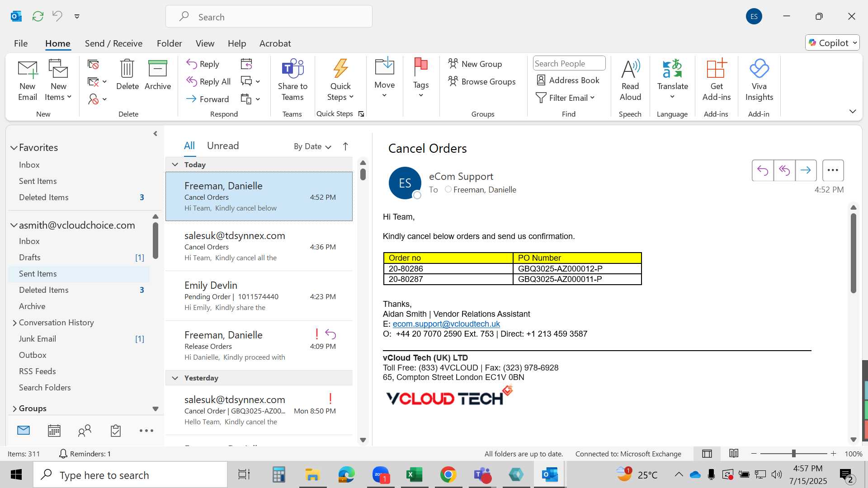
Task: Collapse the Favorites section
Action: tap(14, 148)
